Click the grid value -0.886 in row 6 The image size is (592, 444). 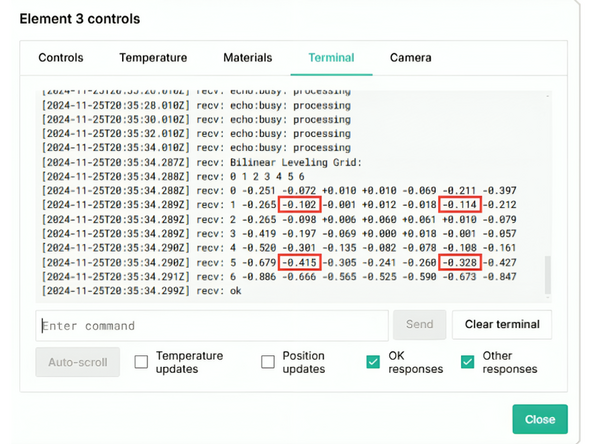(x=259, y=277)
